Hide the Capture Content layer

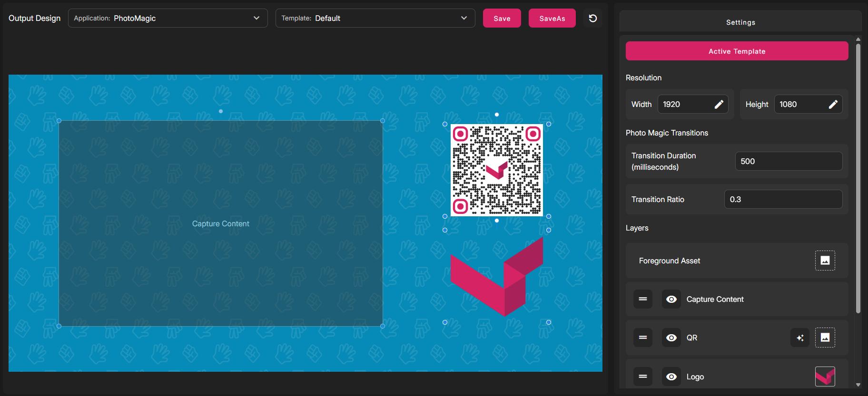671,299
